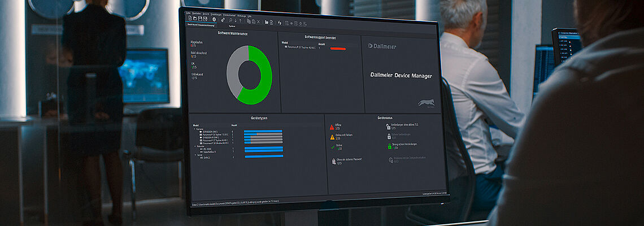
Task: Click the blue bar in the VideoNetBox II row
Action: click(x=264, y=151)
